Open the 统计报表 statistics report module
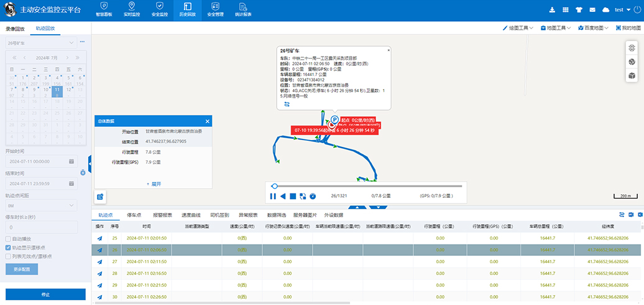The image size is (644, 305). 243,9
